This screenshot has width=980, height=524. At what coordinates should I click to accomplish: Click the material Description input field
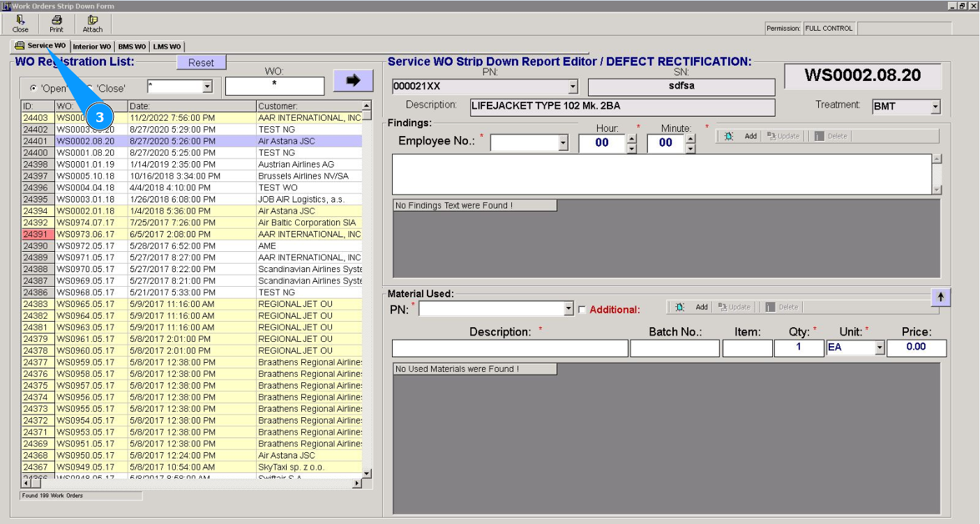pos(509,348)
